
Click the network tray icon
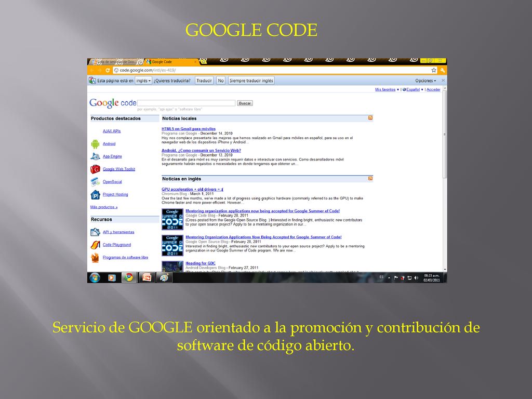(409, 278)
